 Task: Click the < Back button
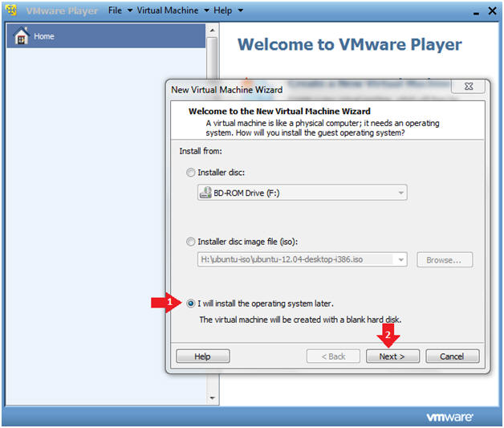[x=333, y=357]
